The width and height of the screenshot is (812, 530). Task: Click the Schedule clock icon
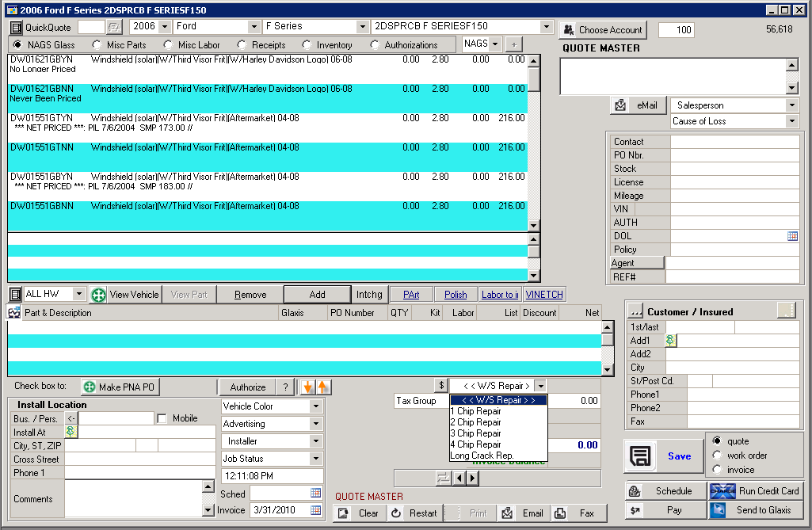(635, 490)
